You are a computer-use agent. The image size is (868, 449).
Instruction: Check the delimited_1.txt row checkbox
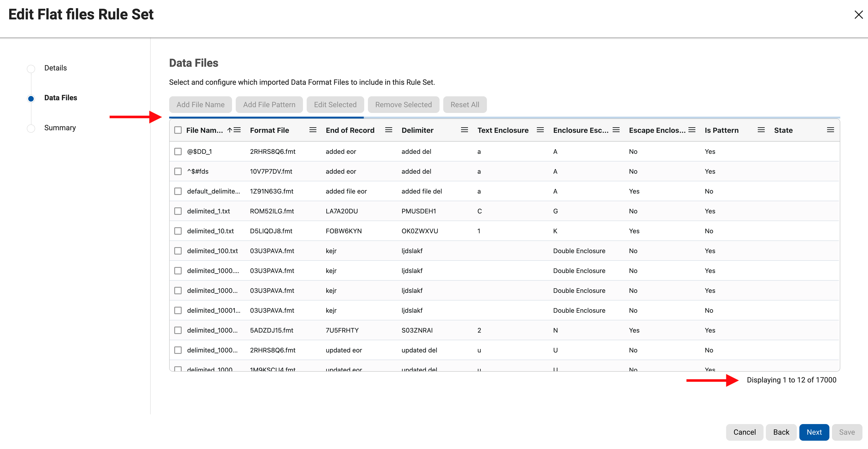(x=178, y=211)
